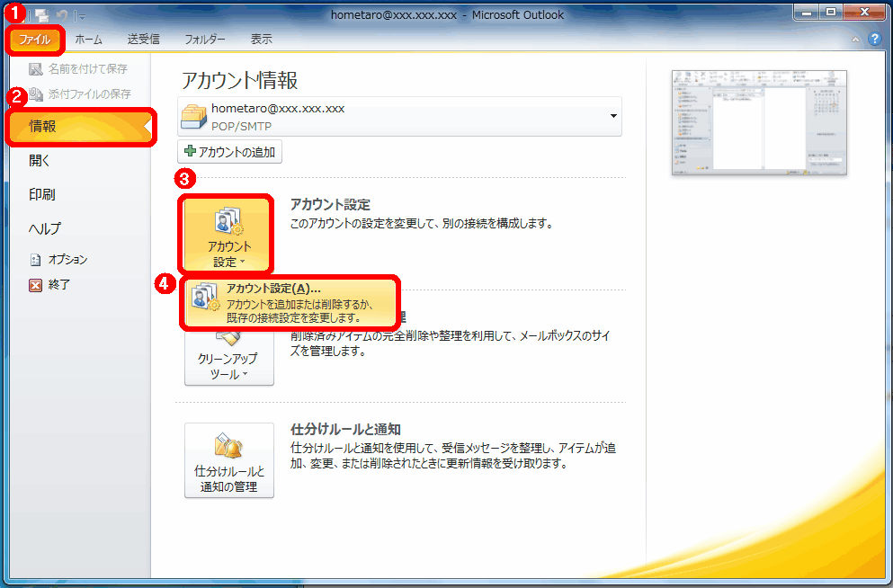The height and width of the screenshot is (588, 893).
Task: Switch to the ホーム tab
Action: point(88,40)
